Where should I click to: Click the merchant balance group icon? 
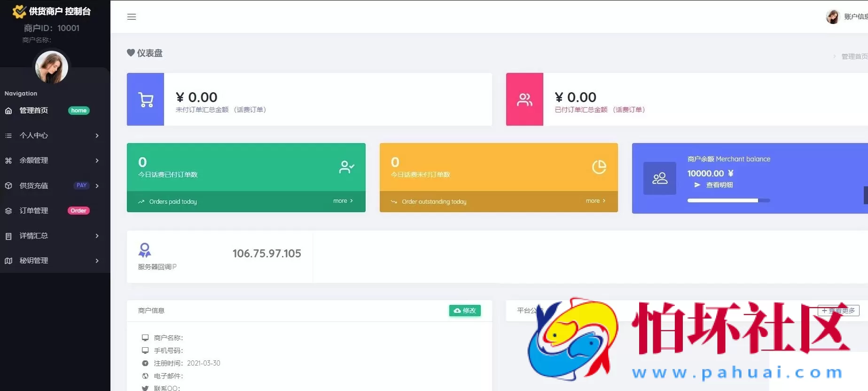(660, 178)
